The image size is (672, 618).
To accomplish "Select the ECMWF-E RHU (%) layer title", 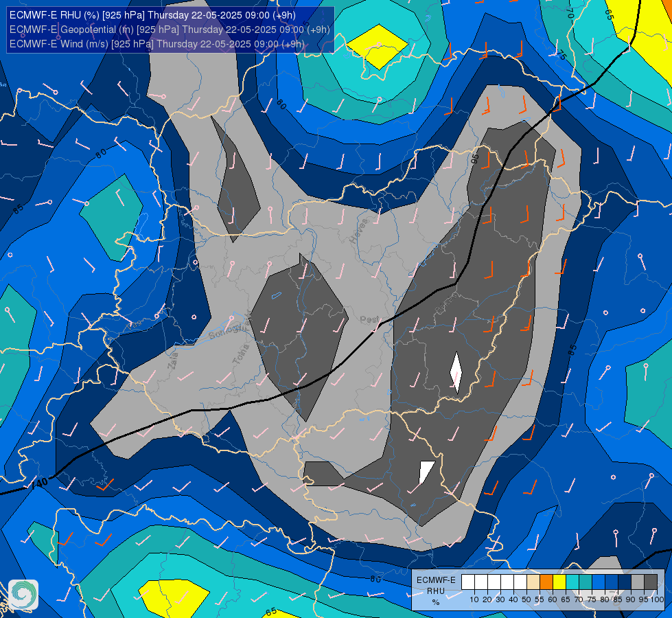I will 152,15.
